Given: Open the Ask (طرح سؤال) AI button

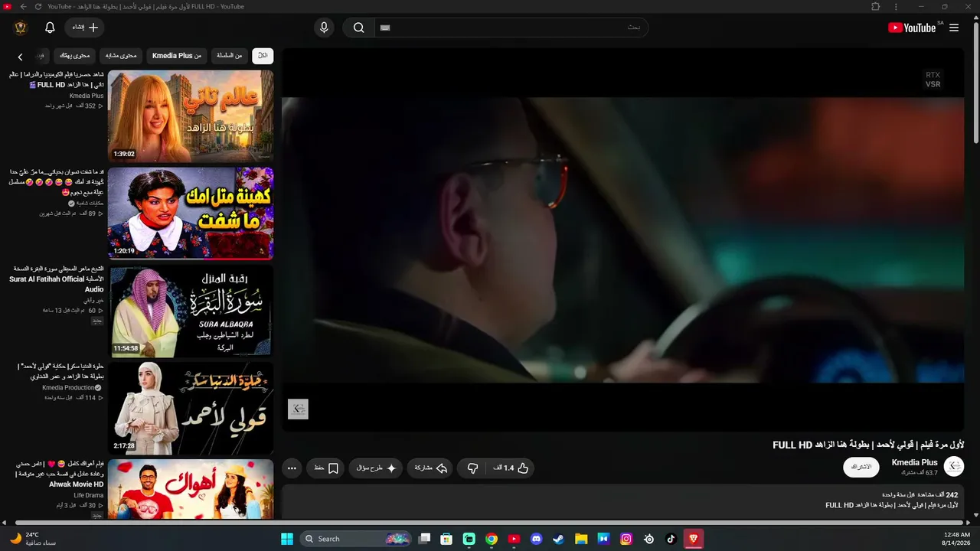Looking at the screenshot, I should (376, 468).
